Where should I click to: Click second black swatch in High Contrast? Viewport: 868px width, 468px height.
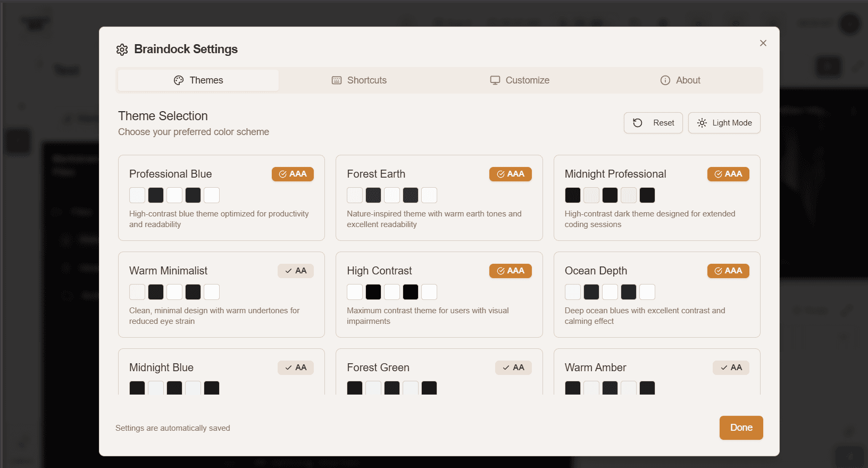[411, 292]
